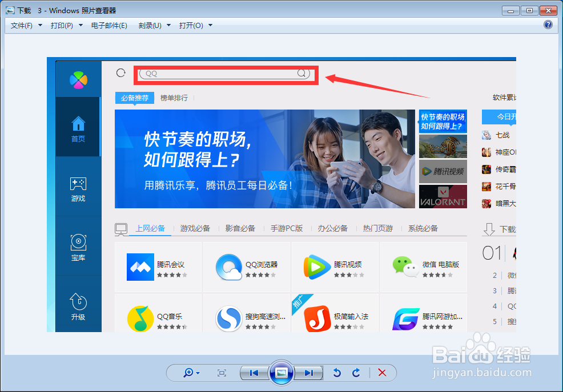563x392 pixels.
Task: Click the colorful software manager logo
Action: (79, 80)
